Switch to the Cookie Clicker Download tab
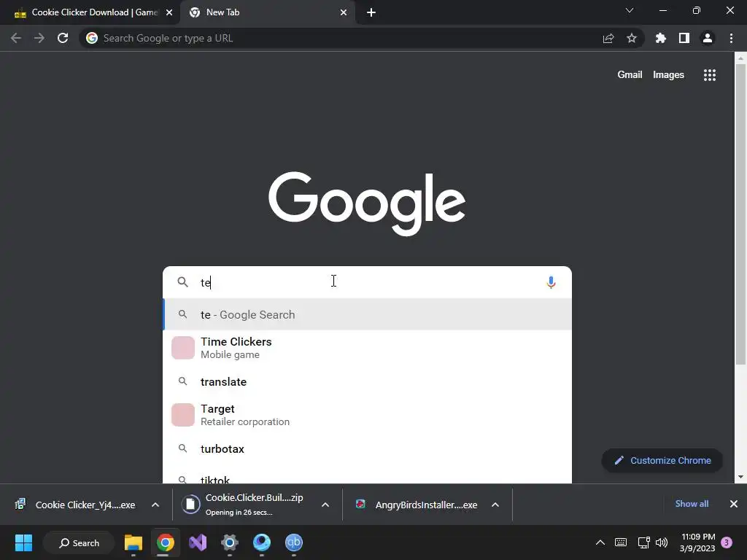Image resolution: width=747 pixels, height=560 pixels. pyautogui.click(x=90, y=12)
